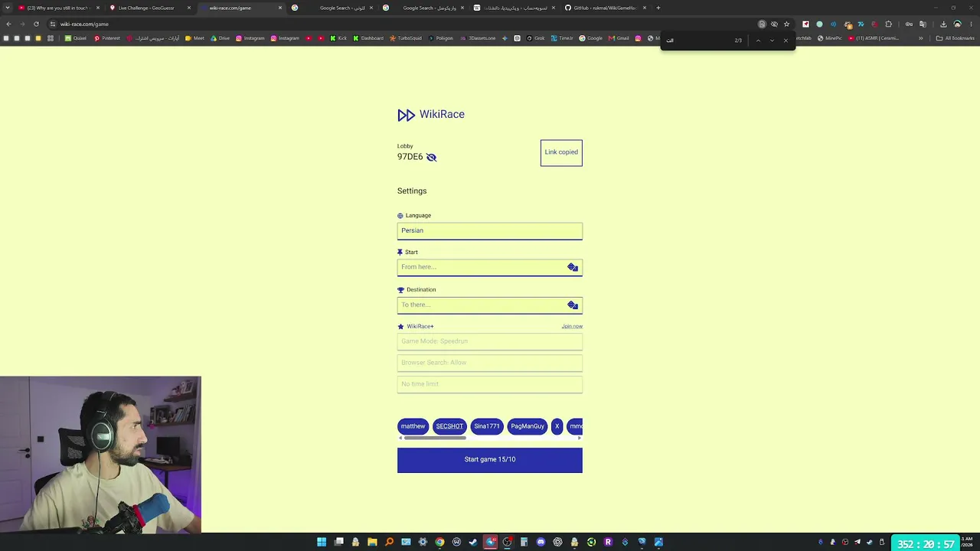Open the browser Extensions puzzle icon

click(888, 24)
